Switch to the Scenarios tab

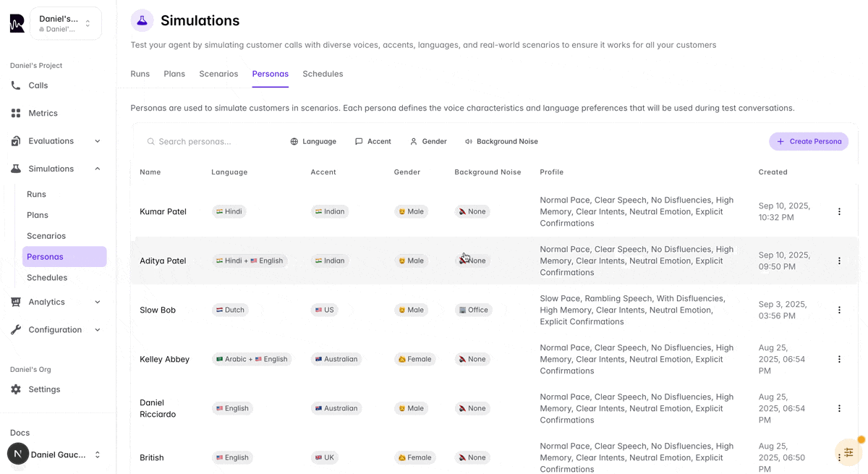pyautogui.click(x=218, y=74)
